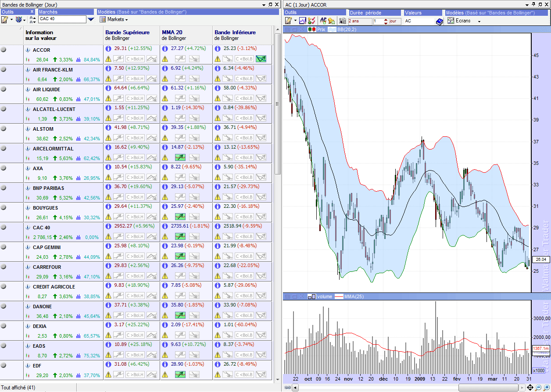This screenshot has width=551, height=392.
Task: Click the globe markets icon in left toolbar
Action: pyautogui.click(x=18, y=20)
